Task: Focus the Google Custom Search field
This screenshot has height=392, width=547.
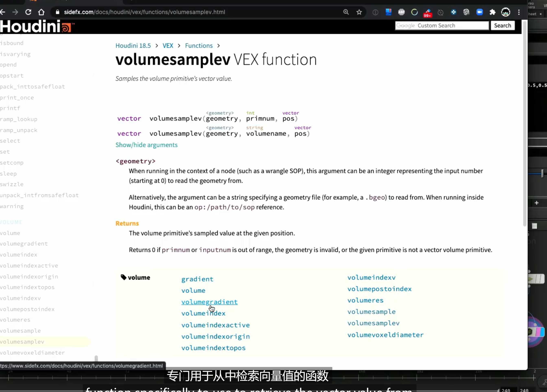Action: click(x=442, y=26)
